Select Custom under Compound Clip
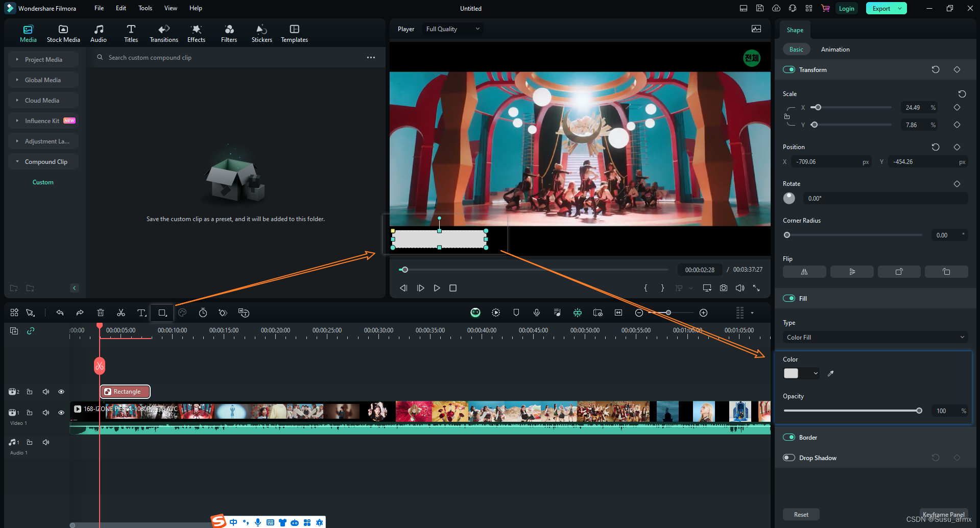This screenshot has height=528, width=980. tap(43, 182)
